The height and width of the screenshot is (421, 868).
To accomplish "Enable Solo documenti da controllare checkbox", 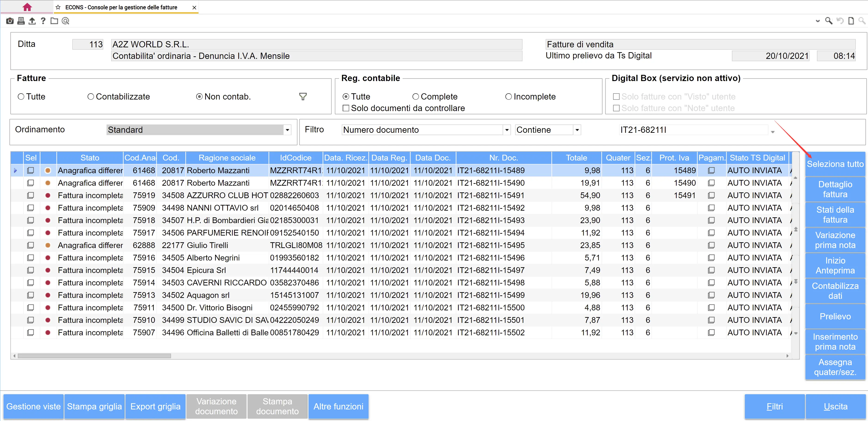I will coord(346,108).
